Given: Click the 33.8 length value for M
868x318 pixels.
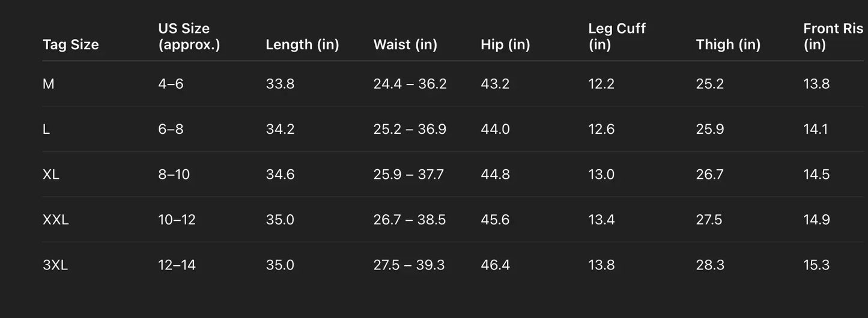Looking at the screenshot, I should pyautogui.click(x=280, y=84).
